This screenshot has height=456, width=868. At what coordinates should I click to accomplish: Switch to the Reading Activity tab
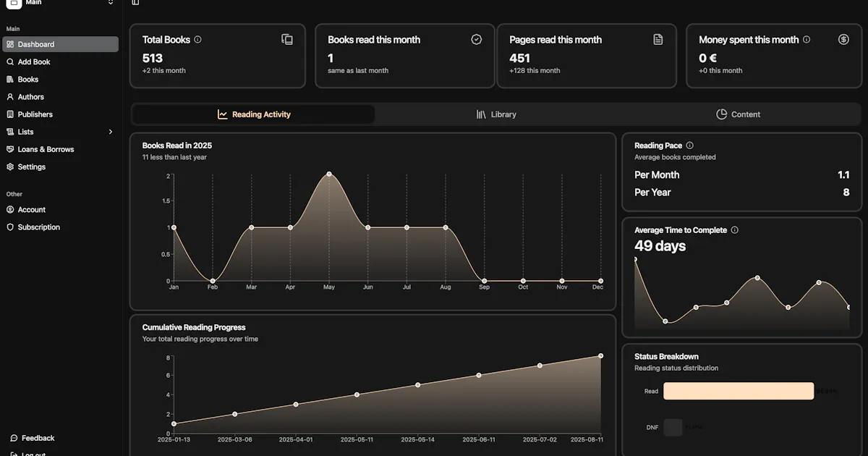click(x=253, y=114)
